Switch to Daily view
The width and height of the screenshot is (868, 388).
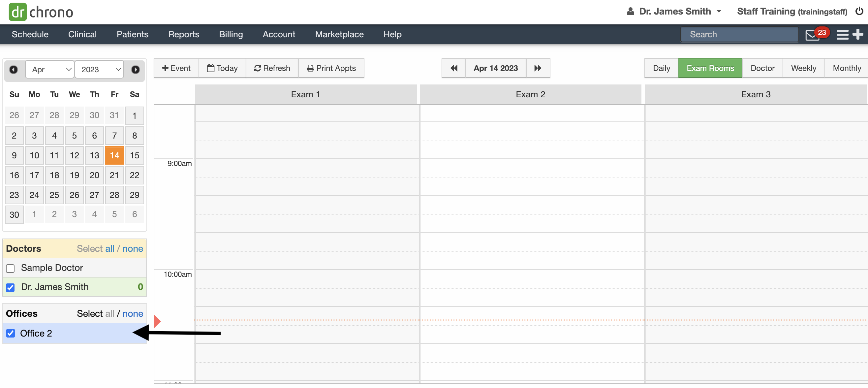[661, 68]
